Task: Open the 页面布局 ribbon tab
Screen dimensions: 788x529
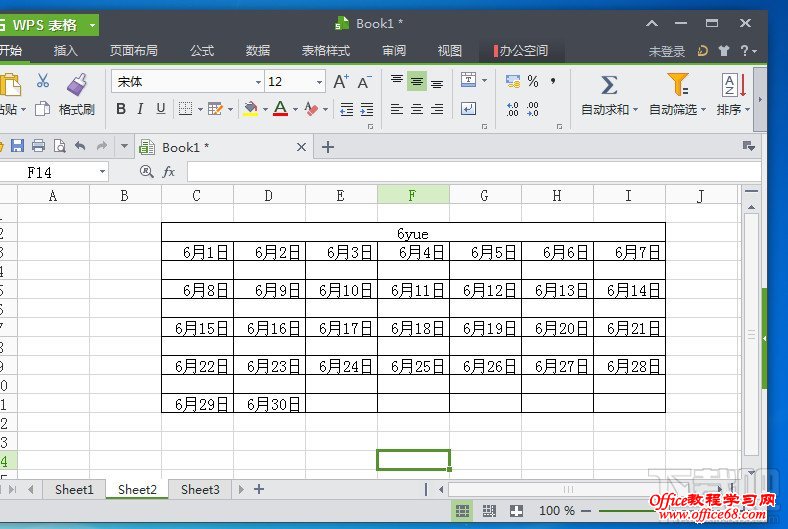Action: pos(134,51)
